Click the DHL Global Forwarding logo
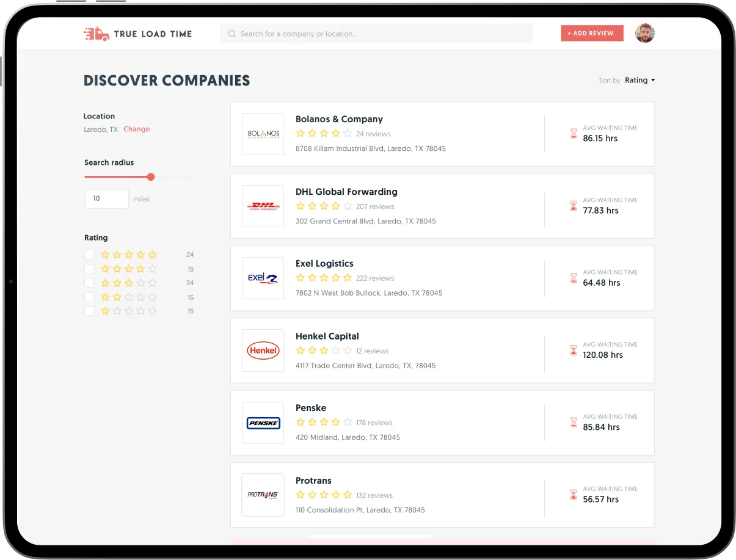This screenshot has width=736, height=560. (263, 206)
